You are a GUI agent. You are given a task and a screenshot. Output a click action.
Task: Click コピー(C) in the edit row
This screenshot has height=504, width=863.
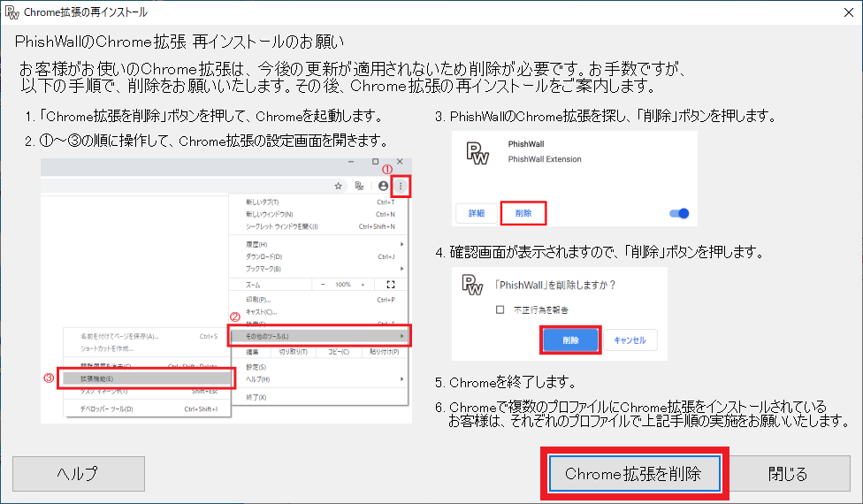click(x=339, y=352)
